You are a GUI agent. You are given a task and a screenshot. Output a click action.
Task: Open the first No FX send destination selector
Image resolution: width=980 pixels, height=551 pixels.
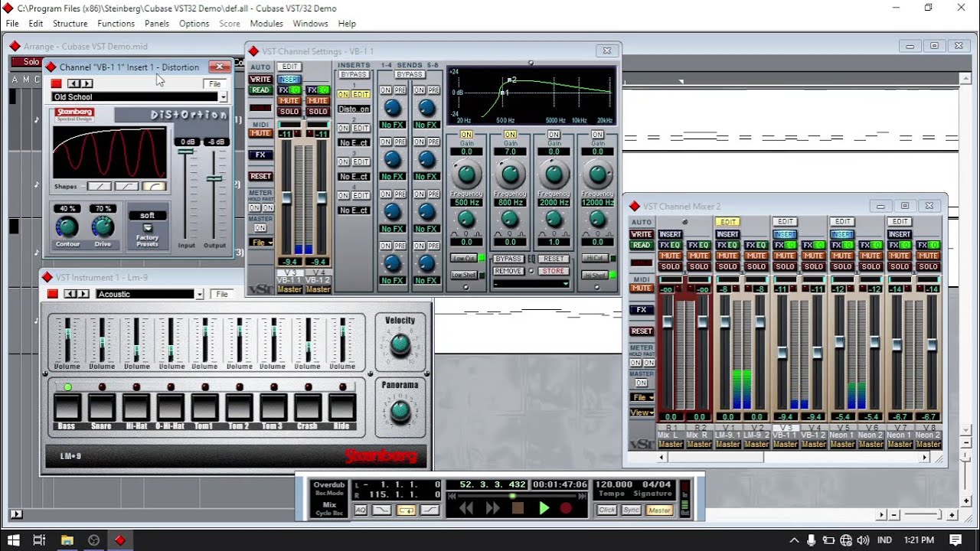coord(392,126)
